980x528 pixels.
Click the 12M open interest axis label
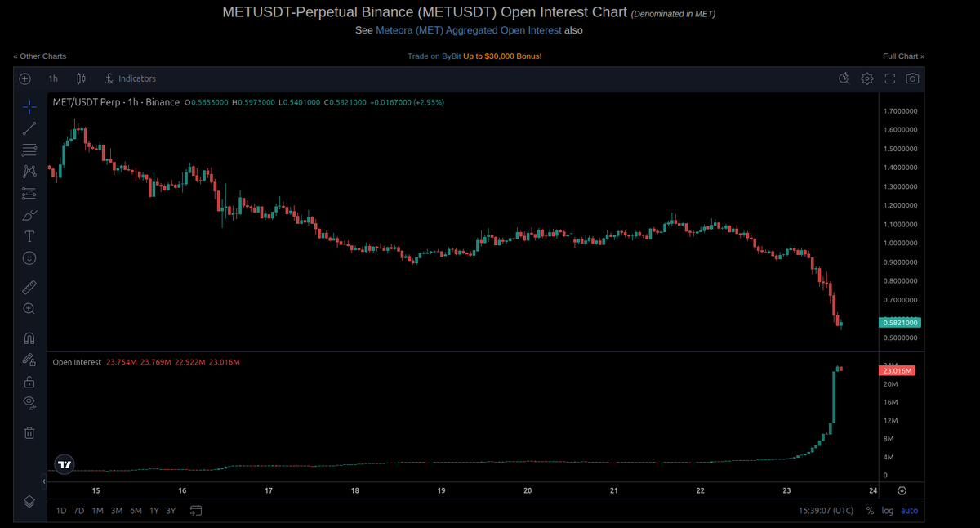[890, 420]
